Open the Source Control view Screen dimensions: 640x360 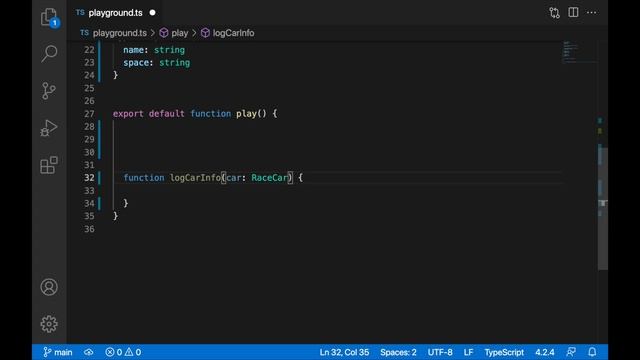click(x=49, y=91)
